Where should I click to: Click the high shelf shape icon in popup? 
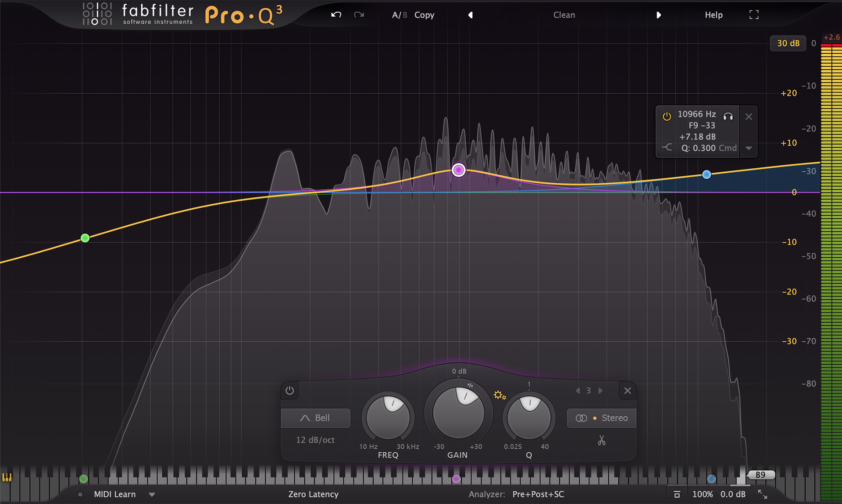point(667,147)
